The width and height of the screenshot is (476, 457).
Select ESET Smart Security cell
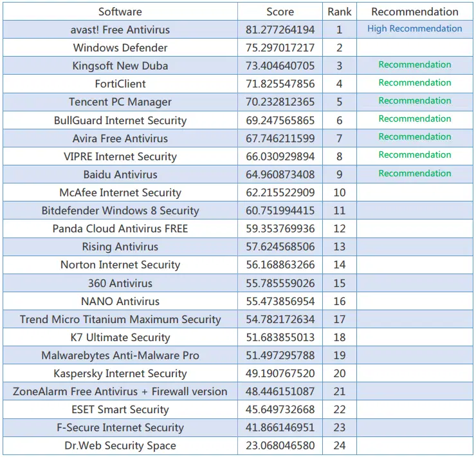120,410
